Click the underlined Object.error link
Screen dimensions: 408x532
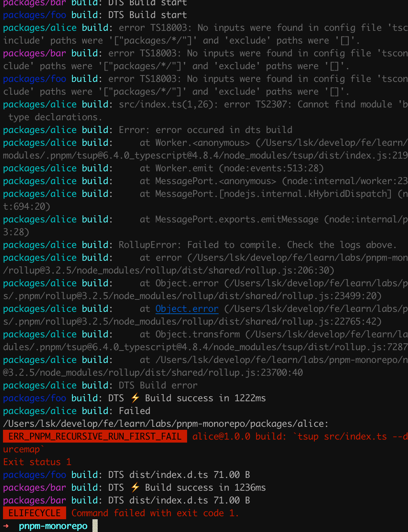click(x=187, y=309)
